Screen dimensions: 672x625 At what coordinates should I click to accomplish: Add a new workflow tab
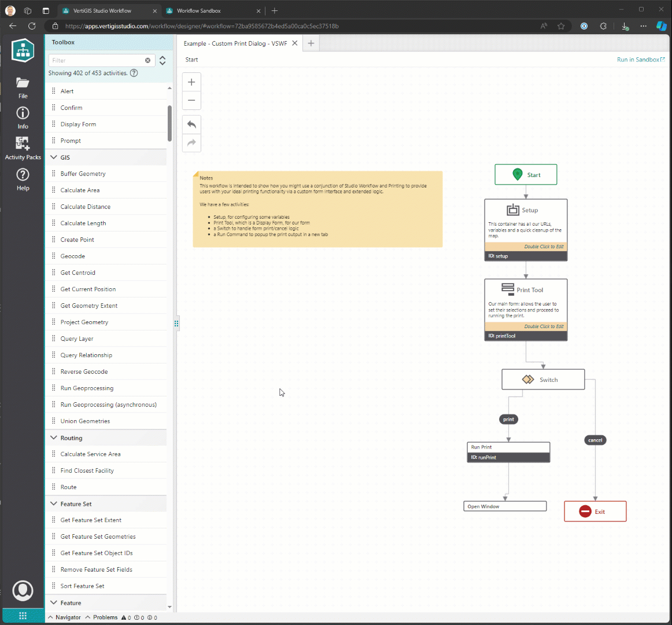pos(311,43)
